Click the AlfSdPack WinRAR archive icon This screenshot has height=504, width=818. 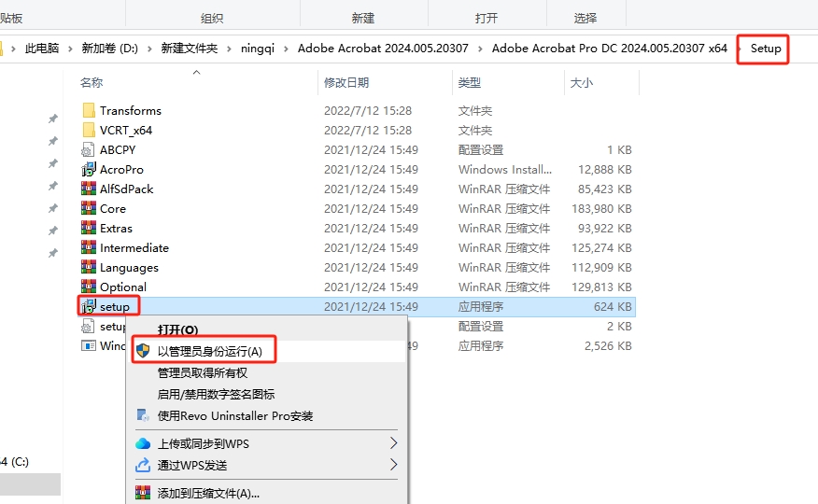[x=89, y=189]
